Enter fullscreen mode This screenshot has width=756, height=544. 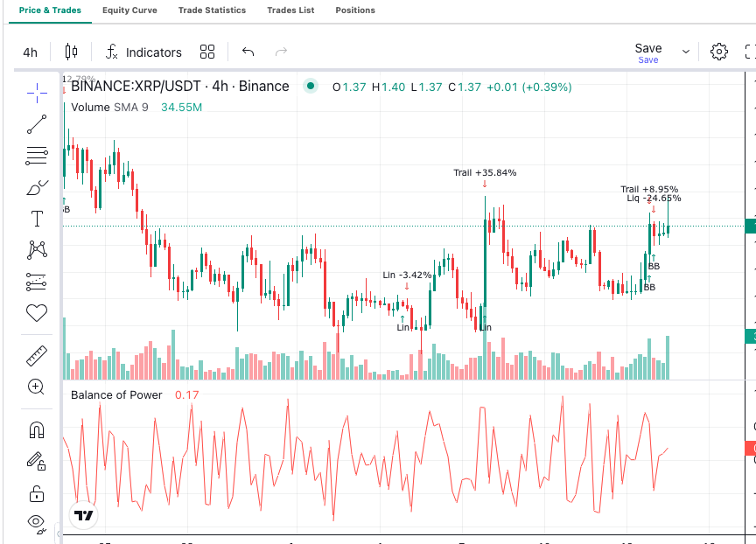[x=750, y=52]
